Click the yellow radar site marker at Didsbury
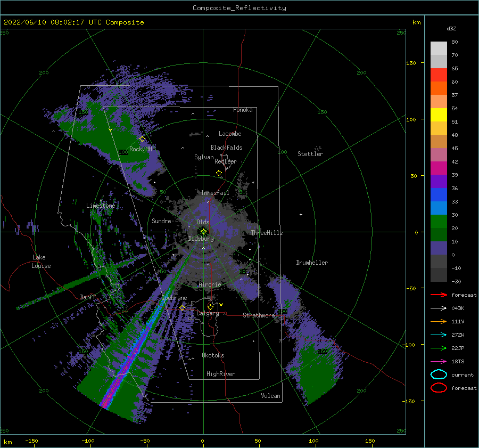Image resolution: width=479 pixels, height=448 pixels. [x=203, y=232]
